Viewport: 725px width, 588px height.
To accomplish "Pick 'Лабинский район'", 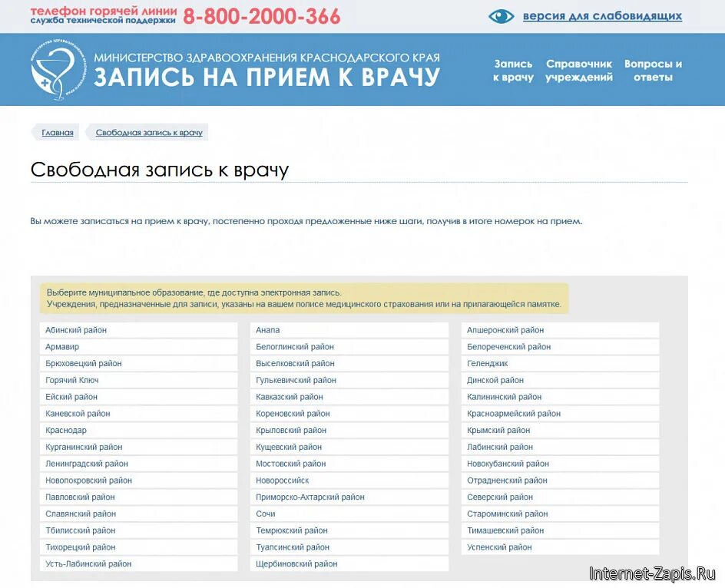I will click(x=561, y=447).
